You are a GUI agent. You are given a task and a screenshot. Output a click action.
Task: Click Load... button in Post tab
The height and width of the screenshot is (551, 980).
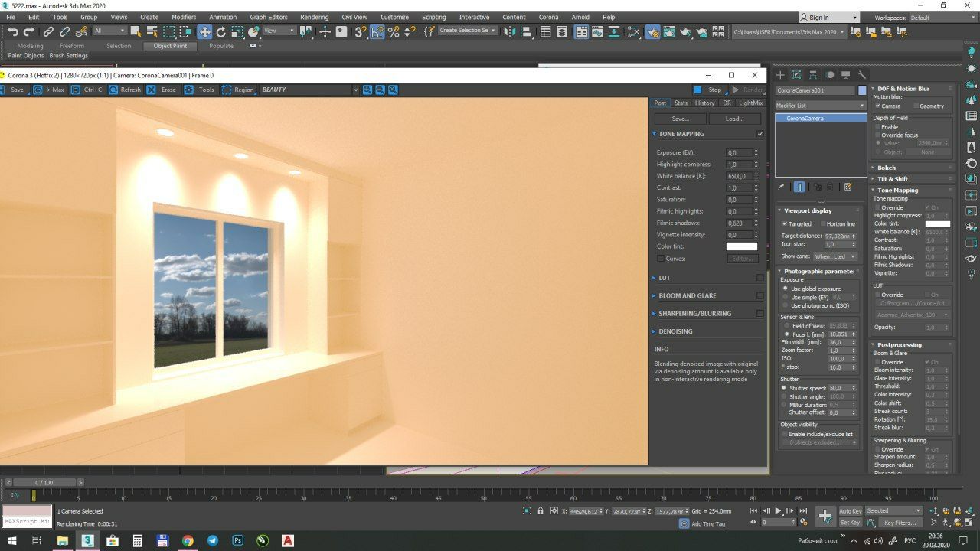click(x=734, y=119)
